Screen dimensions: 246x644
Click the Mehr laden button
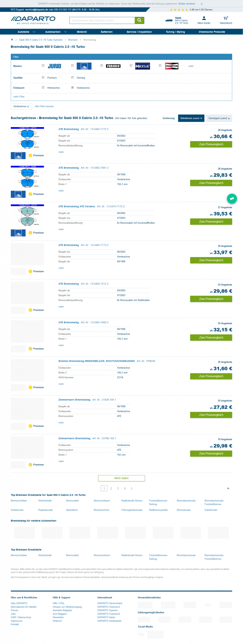[122, 478]
